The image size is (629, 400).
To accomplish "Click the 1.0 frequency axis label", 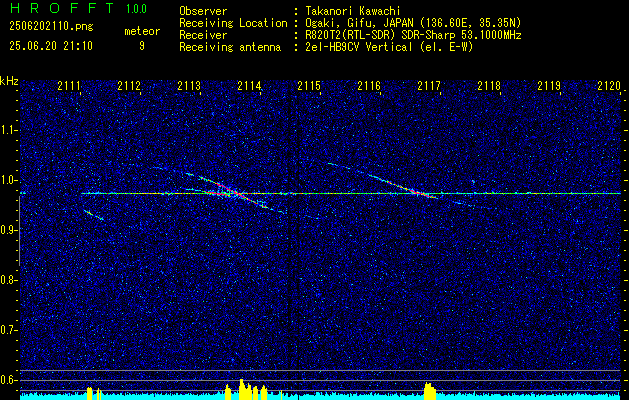I will click(x=7, y=180).
